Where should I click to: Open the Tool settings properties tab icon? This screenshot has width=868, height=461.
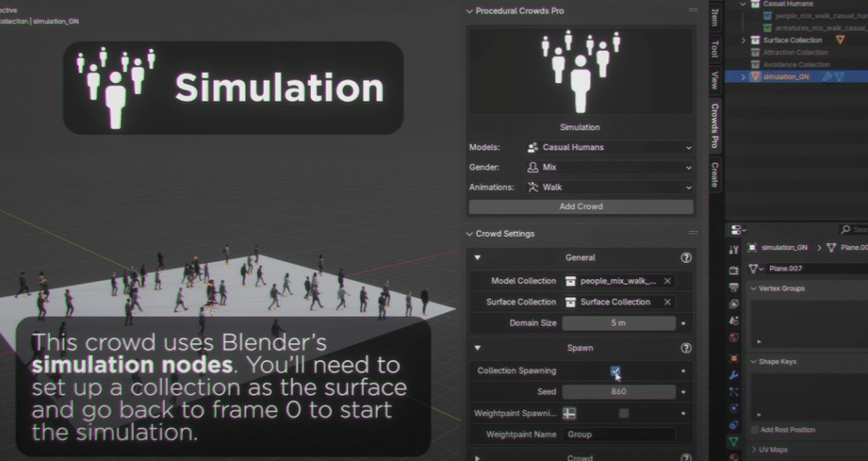coord(734,250)
